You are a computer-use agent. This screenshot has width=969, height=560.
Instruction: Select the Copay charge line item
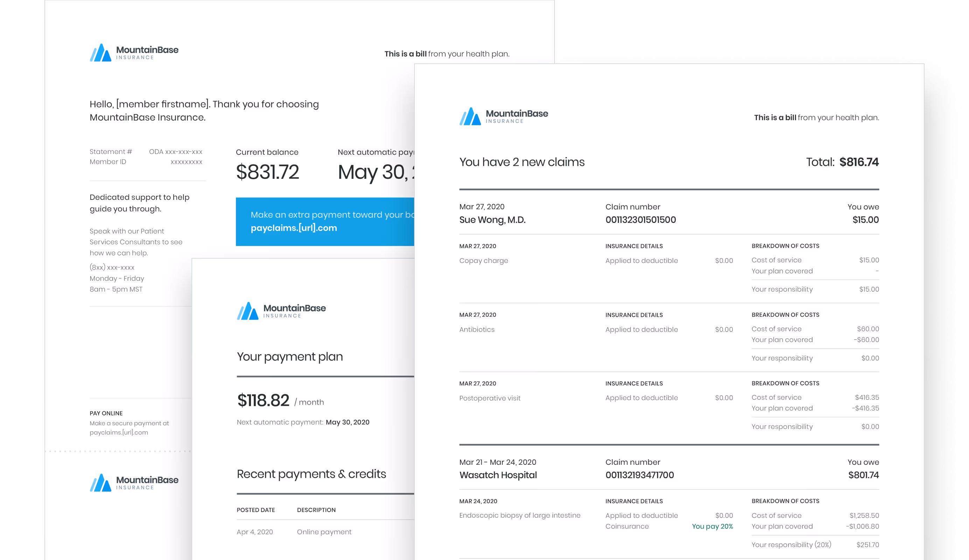(483, 261)
